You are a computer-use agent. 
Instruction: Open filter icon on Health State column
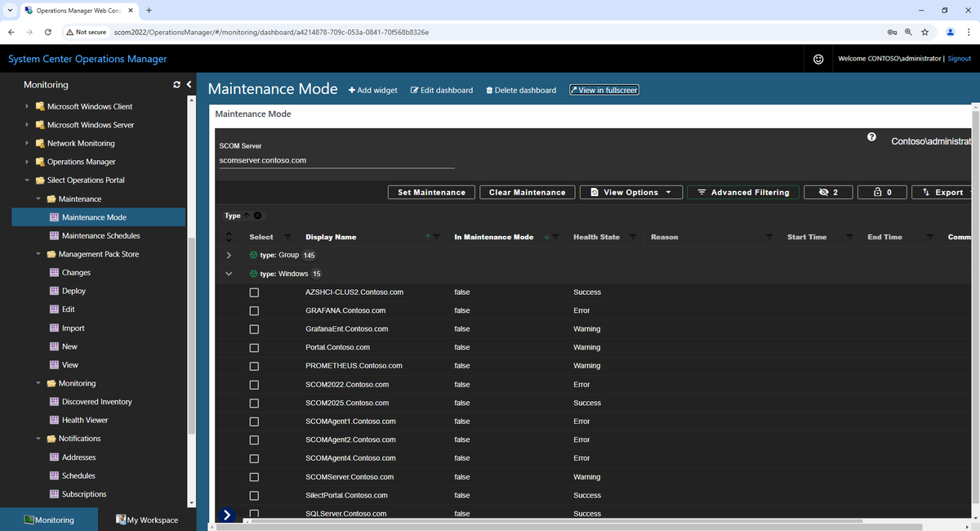coord(633,237)
